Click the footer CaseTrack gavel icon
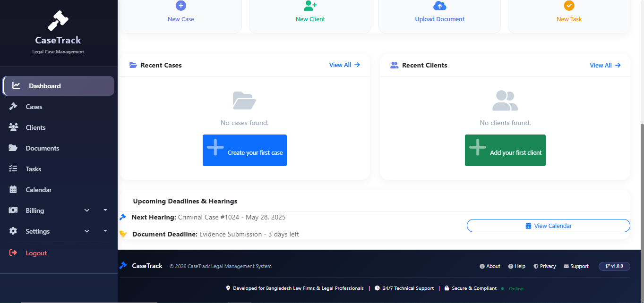The width and height of the screenshot is (644, 303). click(x=123, y=266)
